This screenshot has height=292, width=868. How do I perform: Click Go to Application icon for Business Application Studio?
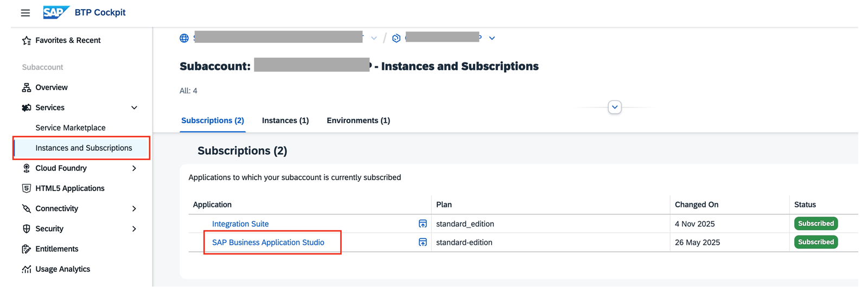pyautogui.click(x=423, y=242)
